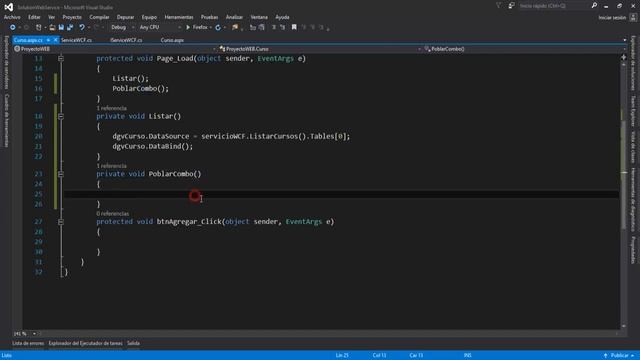Image resolution: width=640 pixels, height=360 pixels.
Task: Open the Compilar menu
Action: coord(99,17)
